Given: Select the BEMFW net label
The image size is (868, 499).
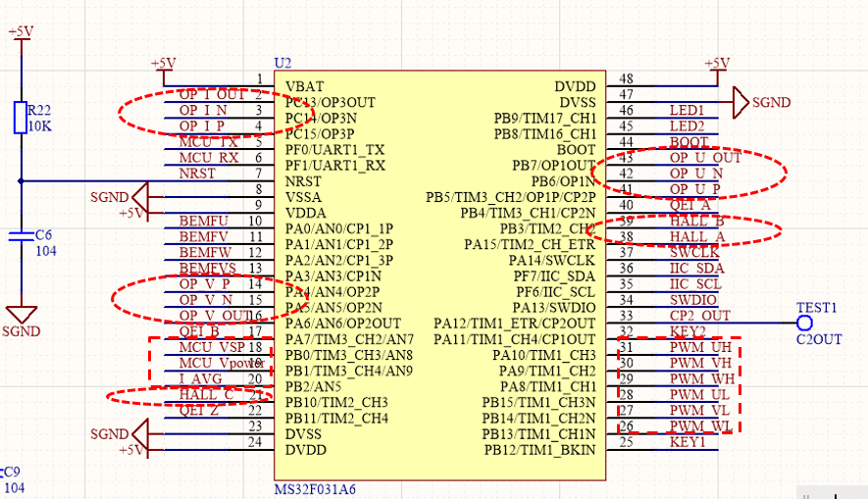Looking at the screenshot, I should pyautogui.click(x=205, y=252).
